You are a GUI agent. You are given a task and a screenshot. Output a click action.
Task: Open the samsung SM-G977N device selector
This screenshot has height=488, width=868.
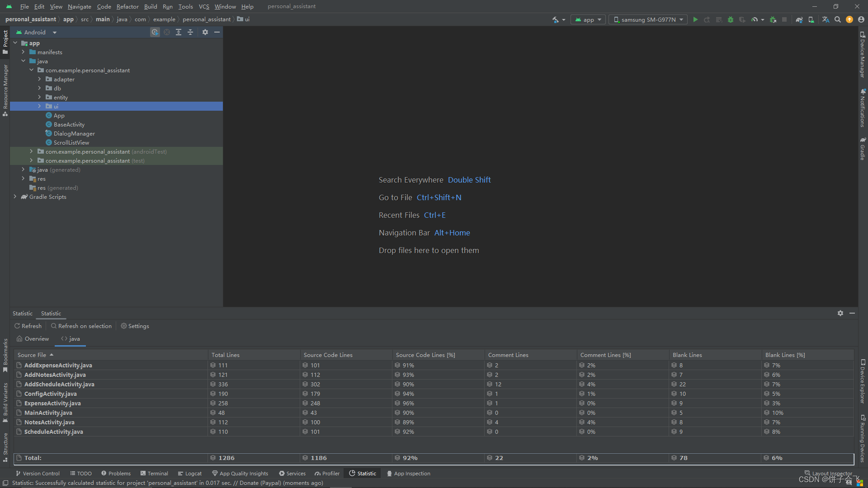click(647, 19)
